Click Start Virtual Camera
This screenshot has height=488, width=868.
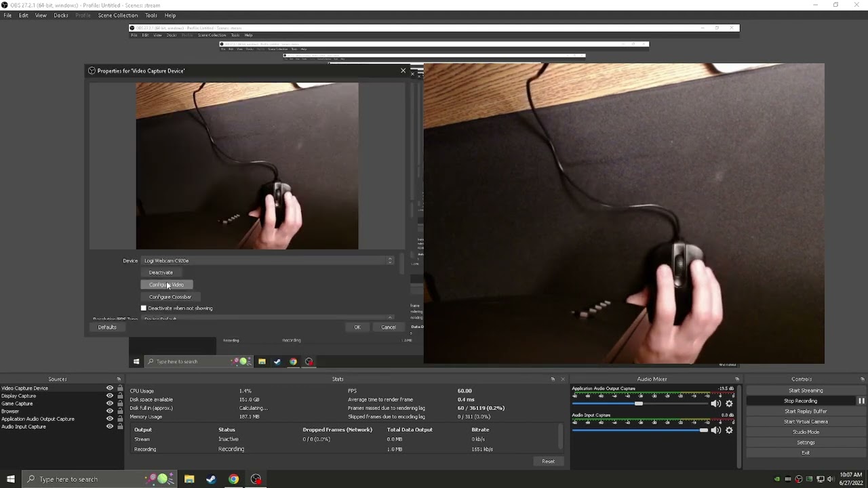pos(806,422)
